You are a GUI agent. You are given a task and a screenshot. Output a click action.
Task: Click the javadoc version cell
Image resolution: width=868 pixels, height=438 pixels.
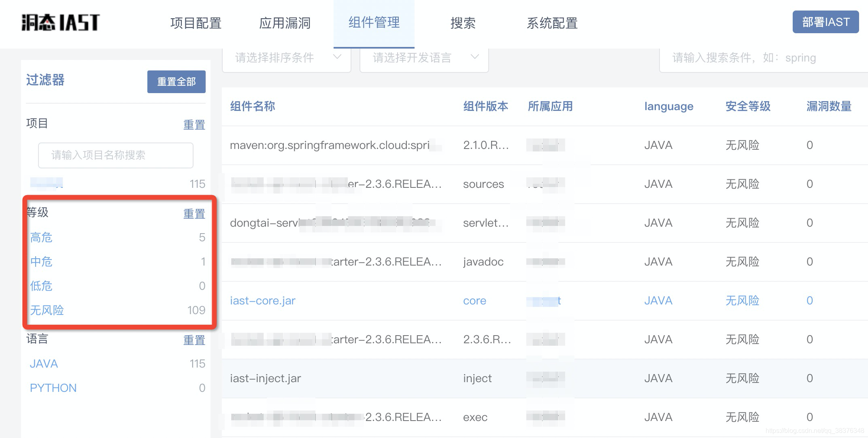[x=483, y=262]
